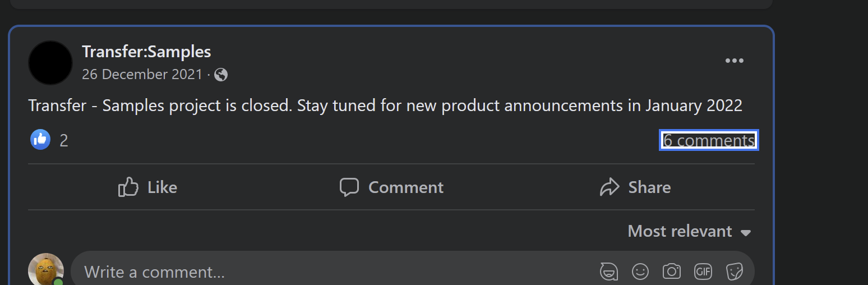Viewport: 868px width, 285px height.
Task: Like the Transfer:Samples post
Action: pos(147,187)
